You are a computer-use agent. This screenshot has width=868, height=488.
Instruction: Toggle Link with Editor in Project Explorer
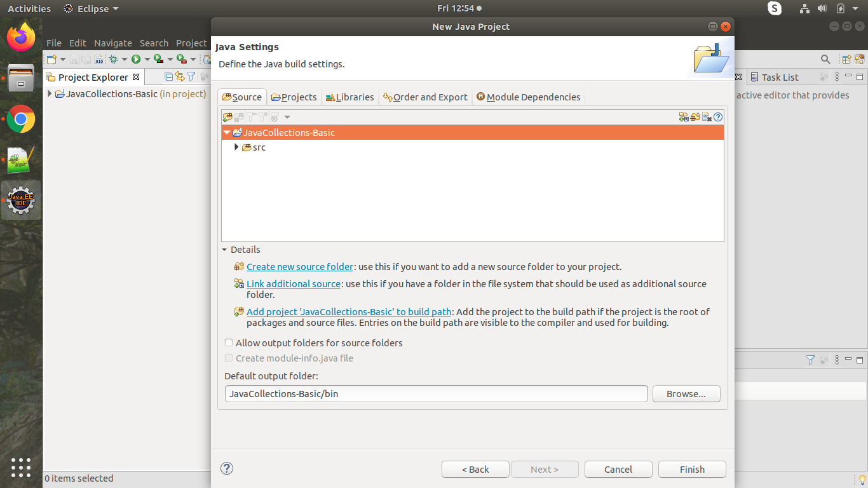click(x=180, y=77)
